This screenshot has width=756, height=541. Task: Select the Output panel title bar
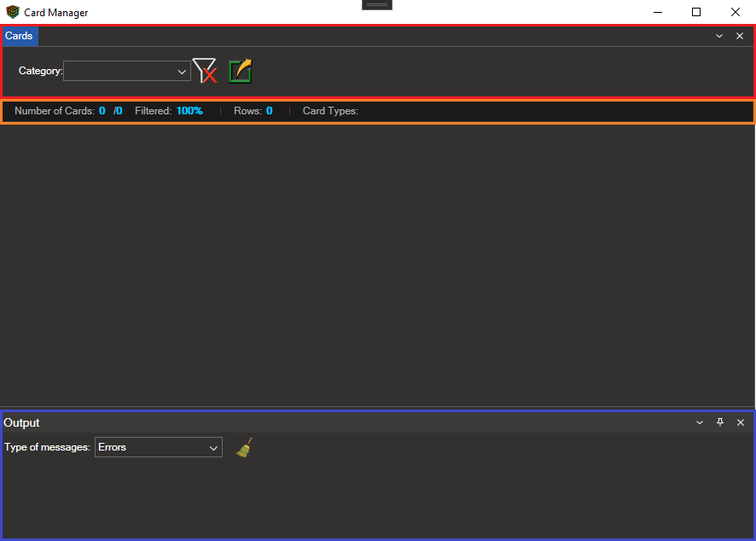point(341,422)
